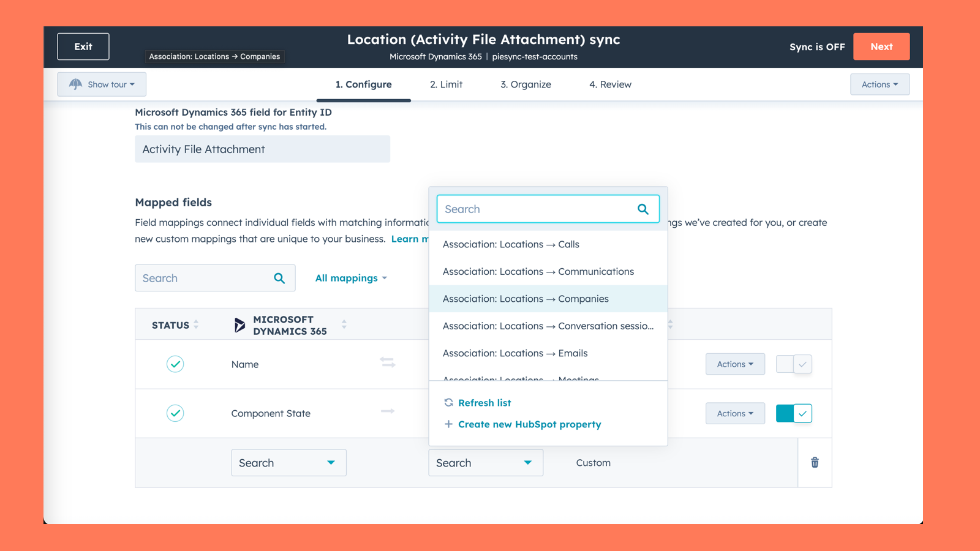Click the Next button
The height and width of the screenshot is (551, 980).
pyautogui.click(x=881, y=47)
